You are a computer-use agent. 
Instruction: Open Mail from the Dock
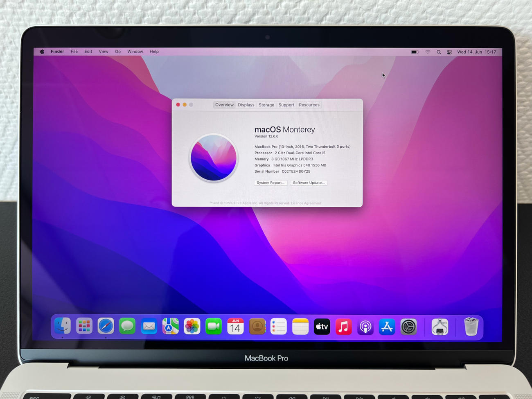(149, 327)
